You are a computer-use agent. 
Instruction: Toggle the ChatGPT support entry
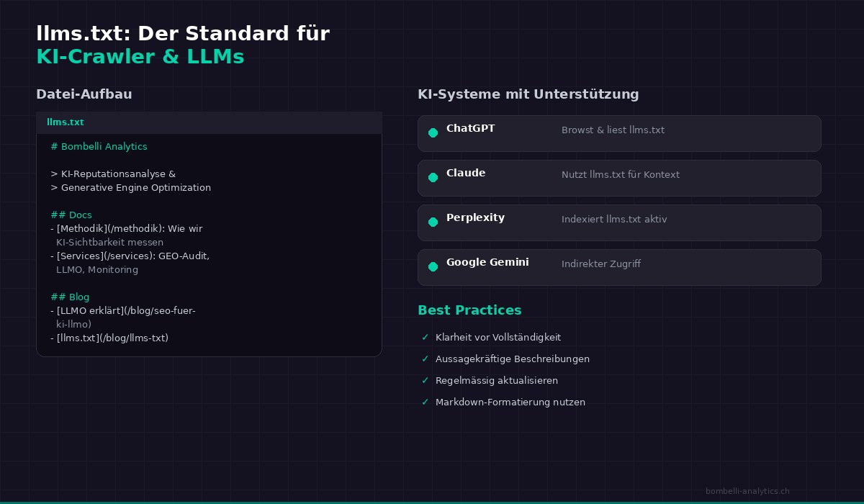pos(619,133)
